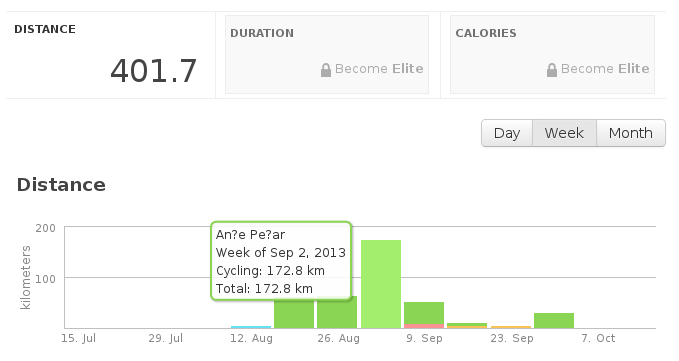Click Become Elite link under Duration

379,69
